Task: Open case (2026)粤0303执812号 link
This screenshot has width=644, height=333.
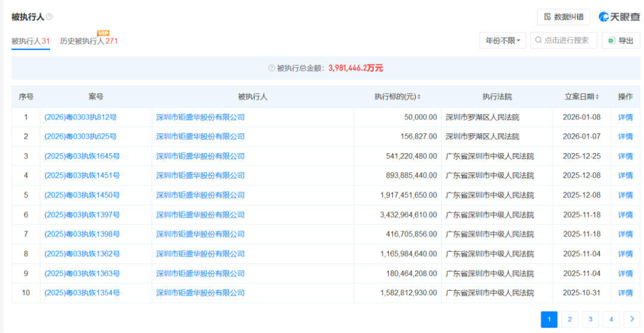Action: 80,117
